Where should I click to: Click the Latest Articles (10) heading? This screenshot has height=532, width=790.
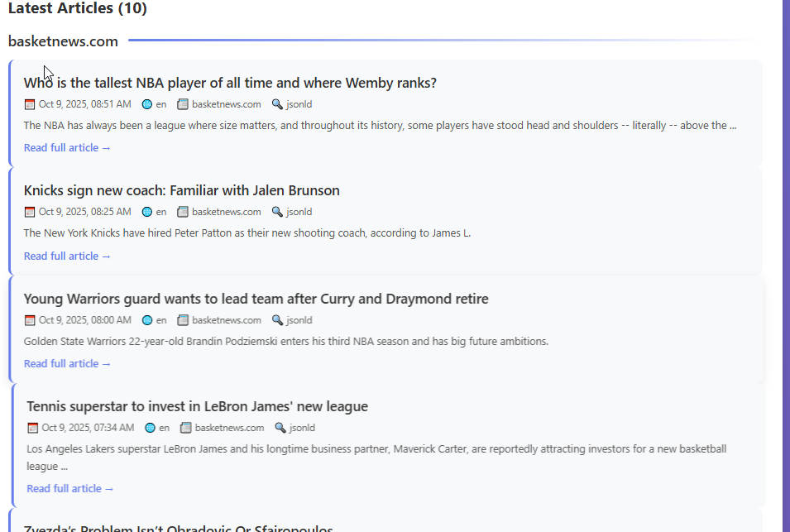77,9
